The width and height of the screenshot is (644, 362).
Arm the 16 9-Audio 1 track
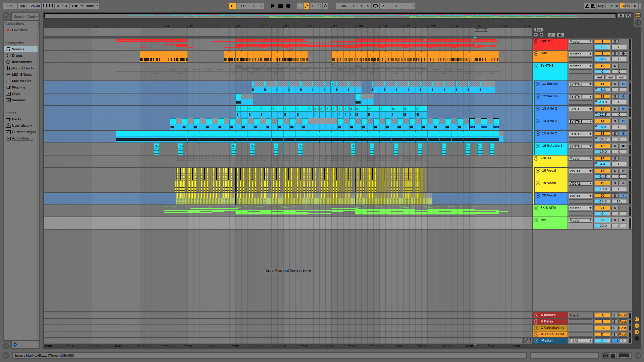[x=623, y=146]
